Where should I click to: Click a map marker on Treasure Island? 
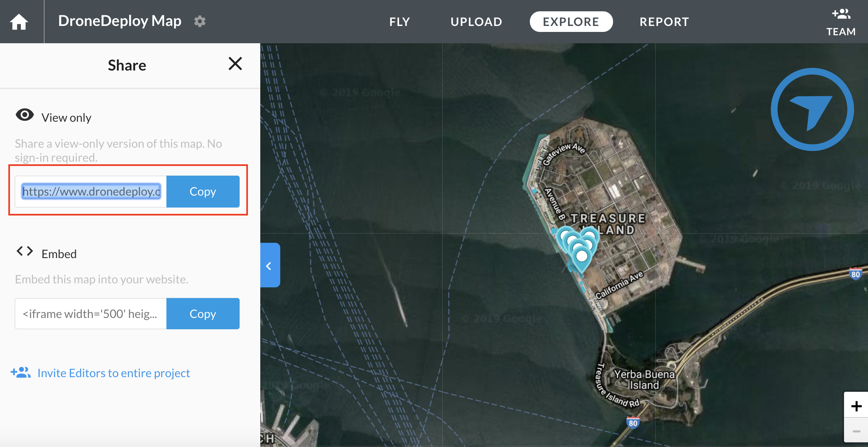pyautogui.click(x=581, y=257)
